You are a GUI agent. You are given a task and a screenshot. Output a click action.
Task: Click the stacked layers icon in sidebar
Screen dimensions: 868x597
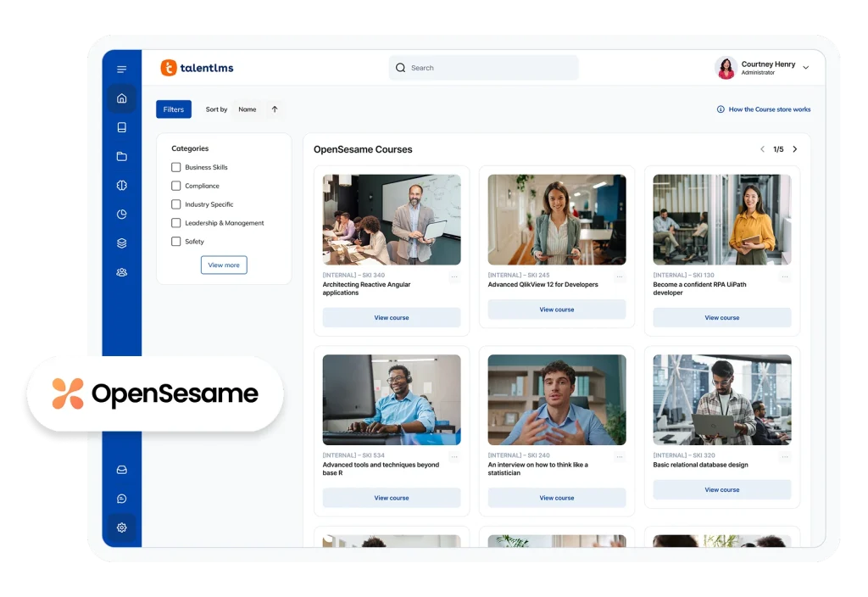(x=121, y=243)
